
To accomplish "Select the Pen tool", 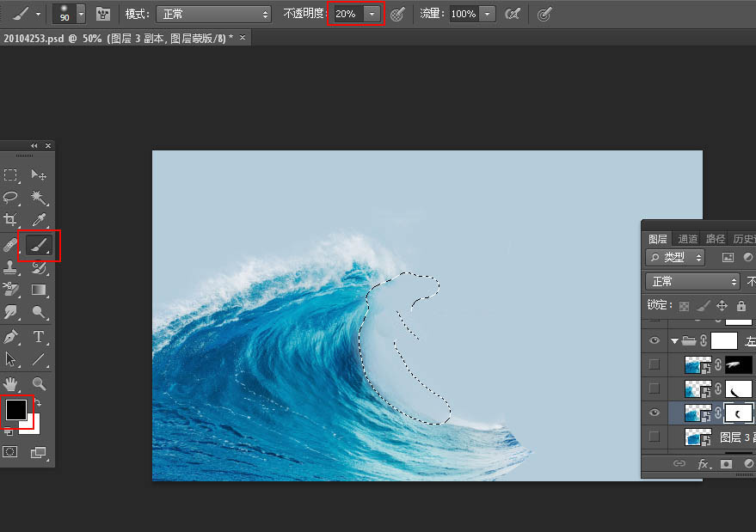I will point(10,336).
